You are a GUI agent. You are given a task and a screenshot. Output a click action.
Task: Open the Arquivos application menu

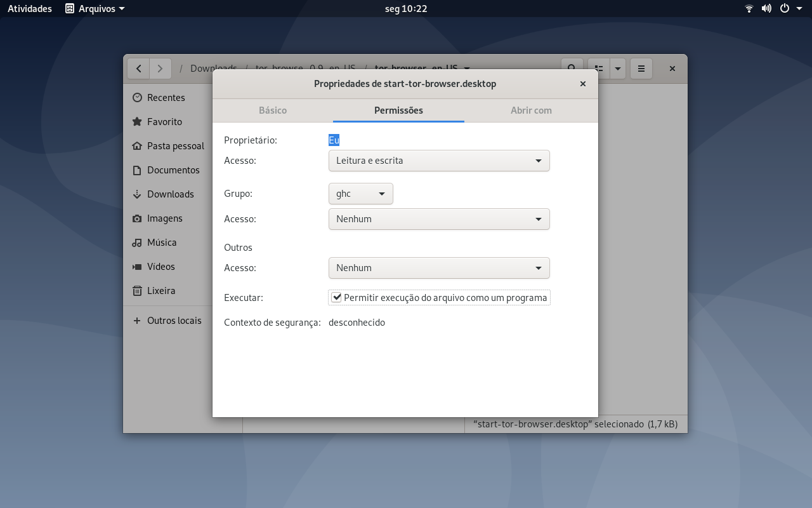95,9
